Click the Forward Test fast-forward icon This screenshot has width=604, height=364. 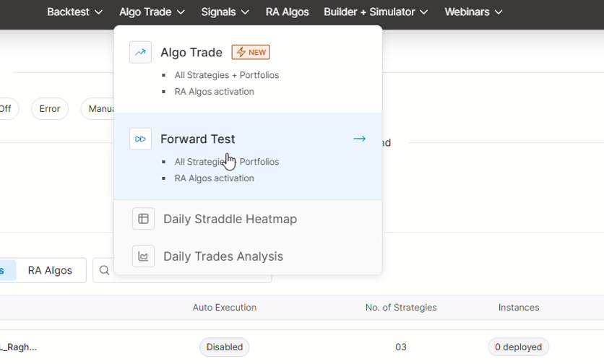point(140,139)
